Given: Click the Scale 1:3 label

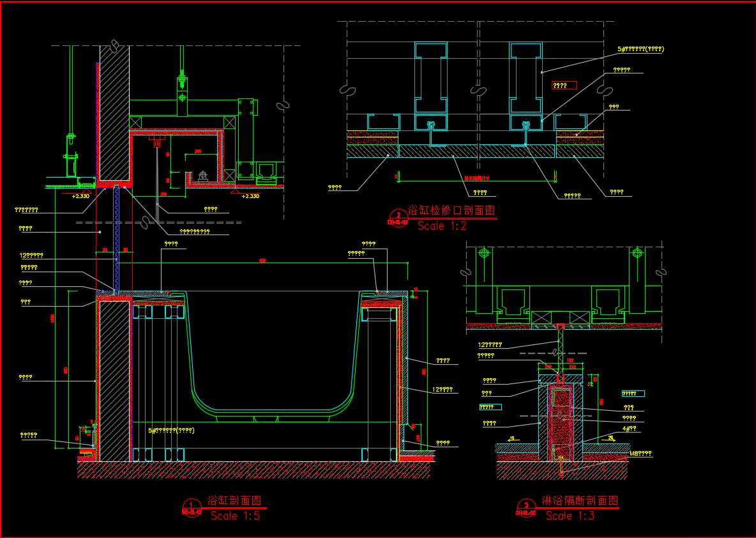Looking at the screenshot, I should pyautogui.click(x=570, y=516).
